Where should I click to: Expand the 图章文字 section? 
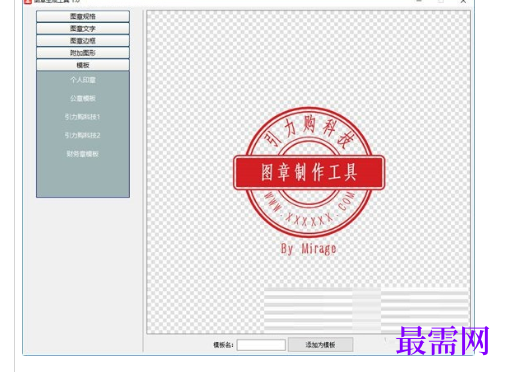pos(83,29)
